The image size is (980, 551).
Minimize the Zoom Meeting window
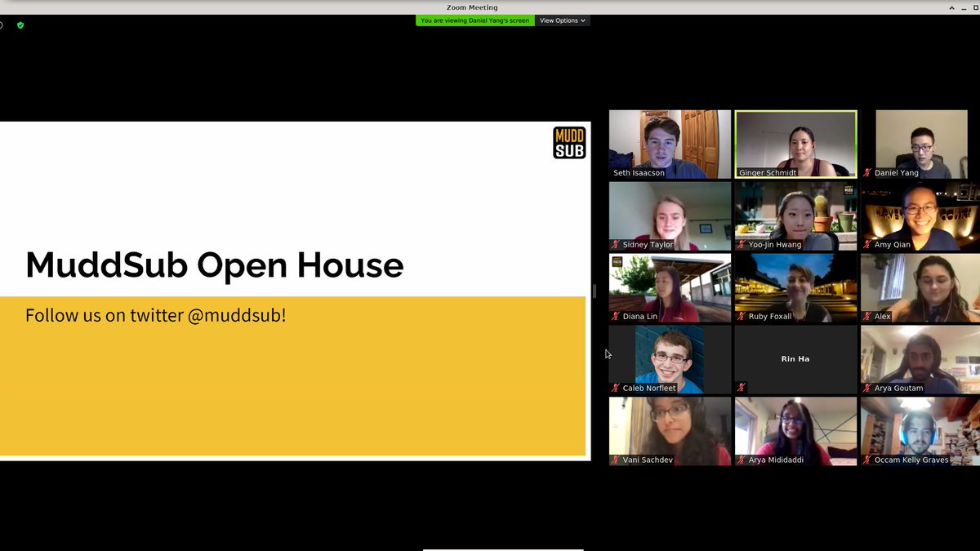pyautogui.click(x=964, y=7)
